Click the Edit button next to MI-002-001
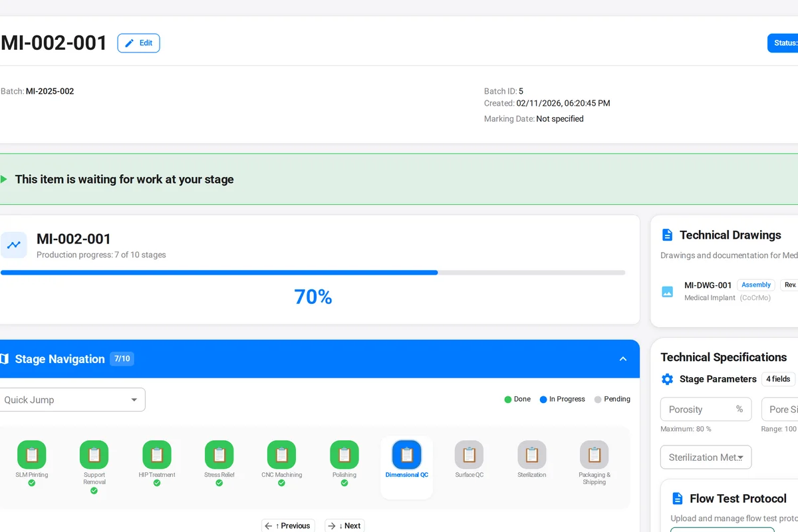Screen dimensions: 798x532 click(138, 43)
